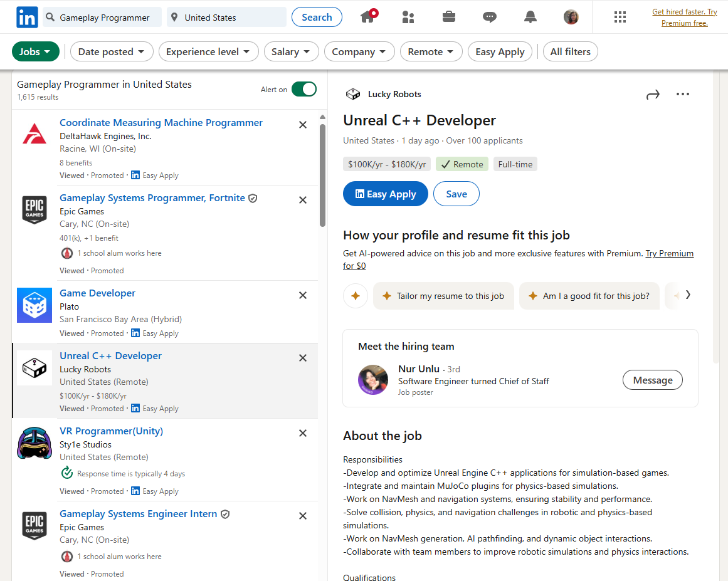The width and height of the screenshot is (728, 581).
Task: Dismiss the Coordinate Measuring Machine Programmer job
Action: point(303,125)
